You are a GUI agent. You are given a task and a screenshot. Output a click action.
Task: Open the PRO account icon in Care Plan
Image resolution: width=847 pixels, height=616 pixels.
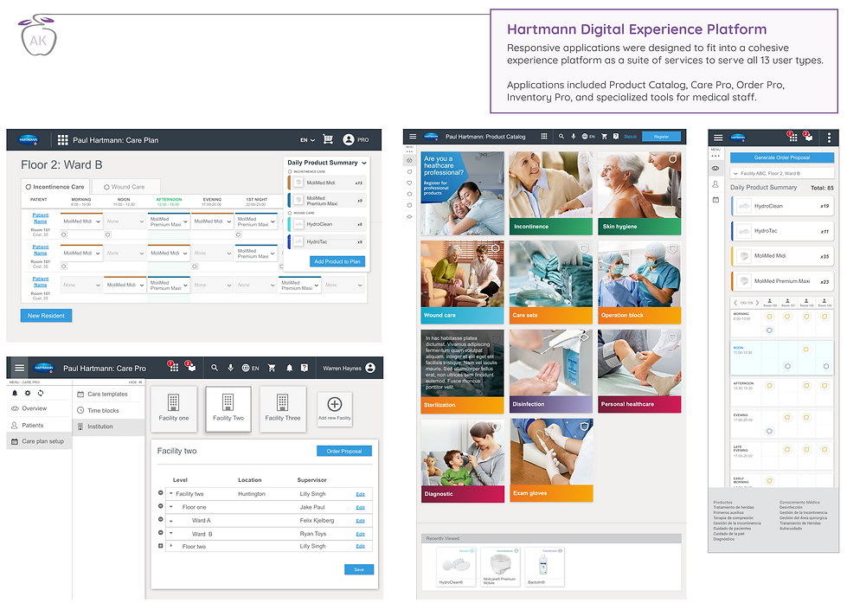pyautogui.click(x=349, y=139)
